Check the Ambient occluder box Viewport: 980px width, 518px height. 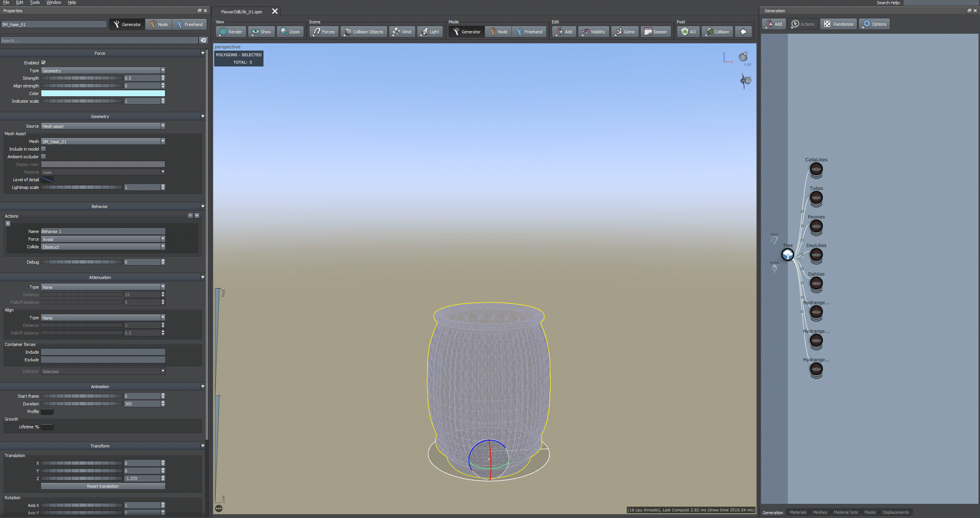click(x=43, y=157)
